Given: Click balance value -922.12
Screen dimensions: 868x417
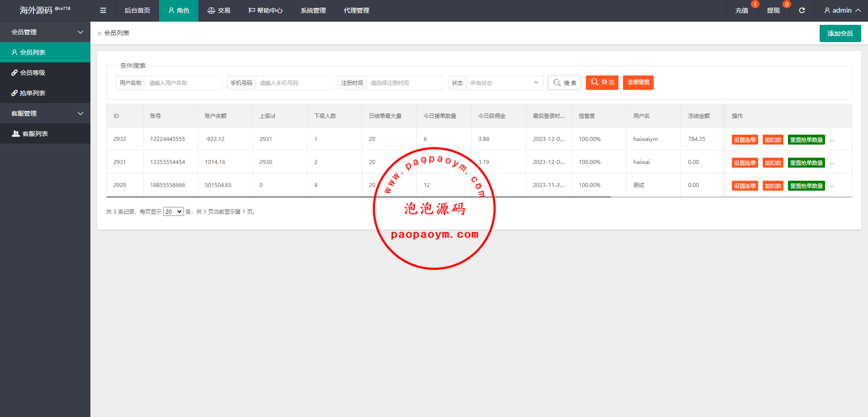Looking at the screenshot, I should click(215, 139).
